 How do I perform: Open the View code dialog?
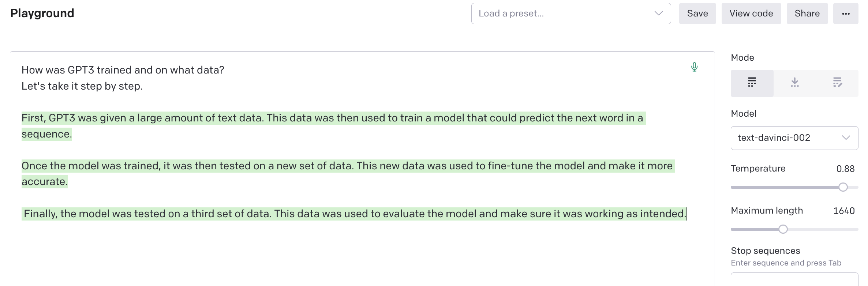tap(751, 14)
